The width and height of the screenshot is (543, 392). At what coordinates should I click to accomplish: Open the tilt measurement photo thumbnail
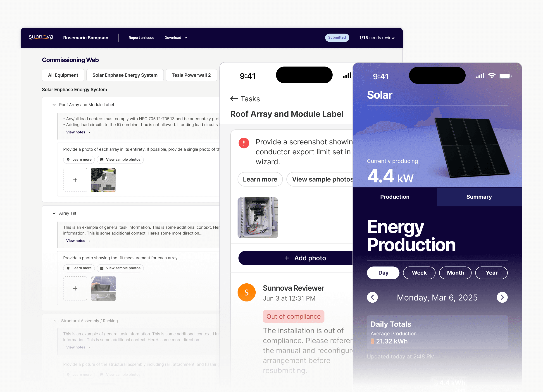[x=103, y=288]
